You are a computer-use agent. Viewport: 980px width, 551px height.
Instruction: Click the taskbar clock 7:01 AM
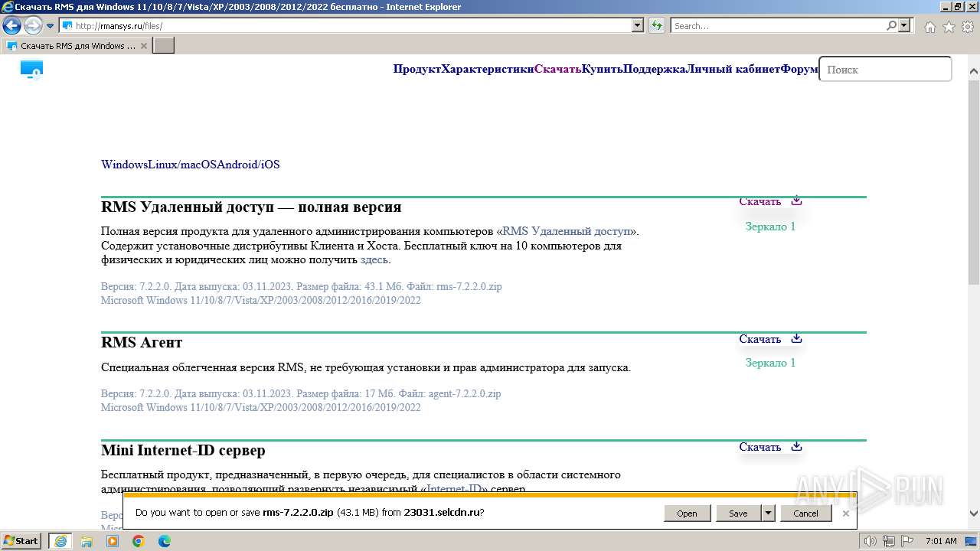point(941,541)
